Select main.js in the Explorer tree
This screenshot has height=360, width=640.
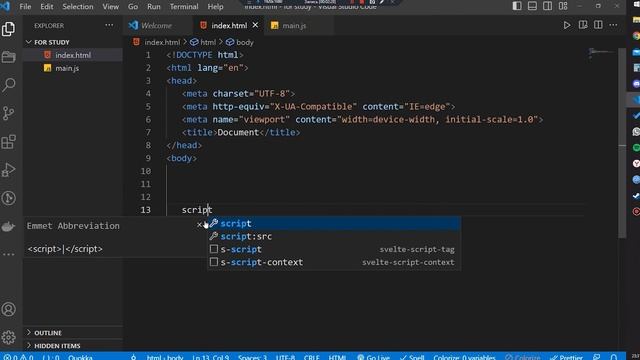[73, 68]
